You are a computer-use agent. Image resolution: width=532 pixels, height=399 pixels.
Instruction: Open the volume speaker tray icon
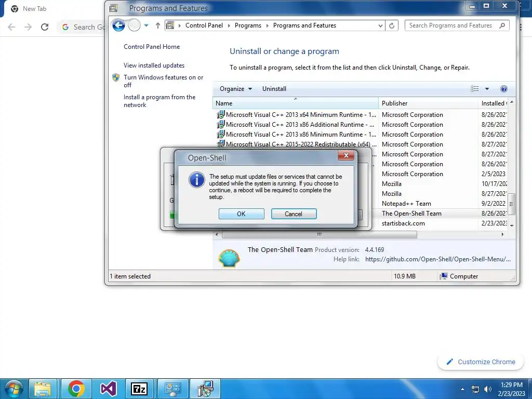pos(488,389)
